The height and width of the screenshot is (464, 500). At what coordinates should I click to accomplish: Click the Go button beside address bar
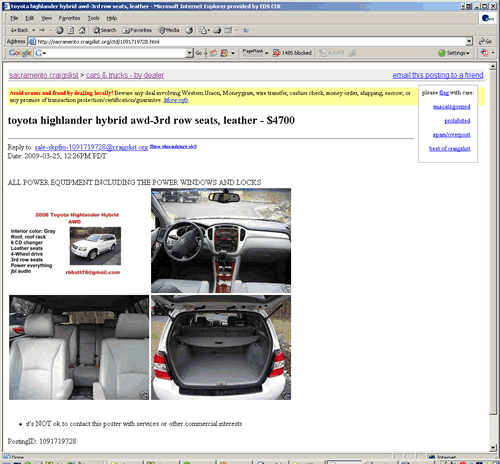[485, 42]
